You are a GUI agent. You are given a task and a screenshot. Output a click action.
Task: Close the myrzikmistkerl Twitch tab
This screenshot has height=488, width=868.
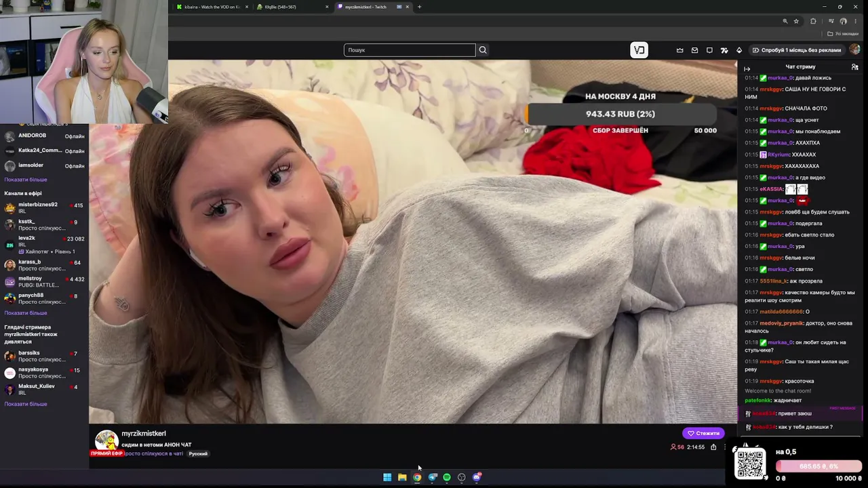(408, 7)
